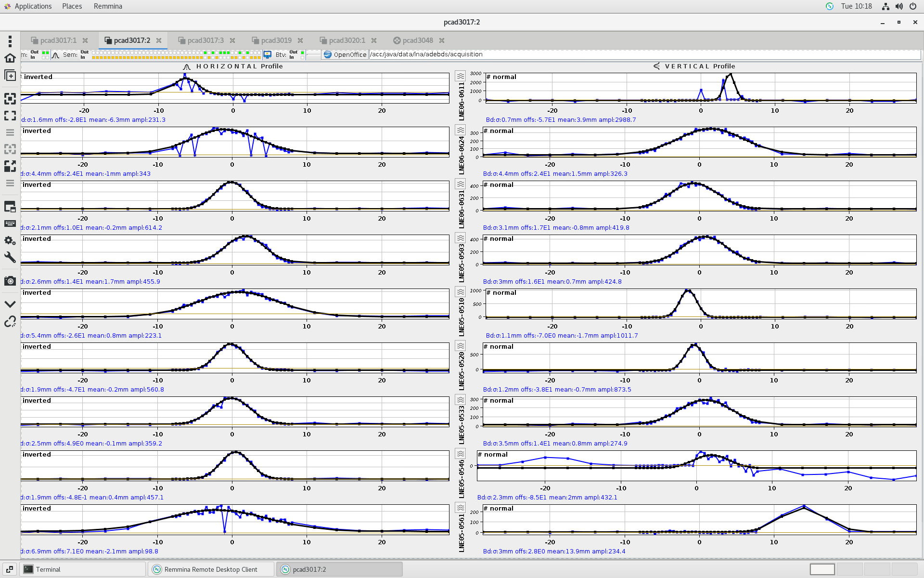924x578 pixels.
Task: Open preferences gears icon in sidebar
Action: pos(10,240)
